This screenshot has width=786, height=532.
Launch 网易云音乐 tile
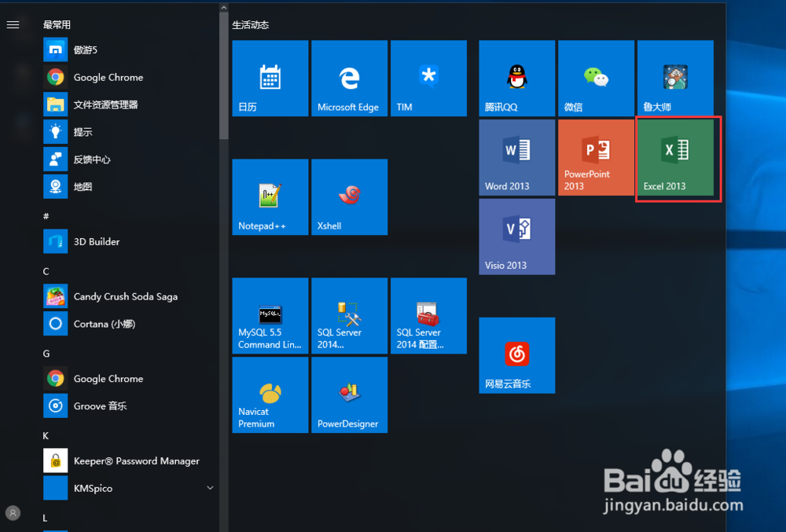[517, 355]
